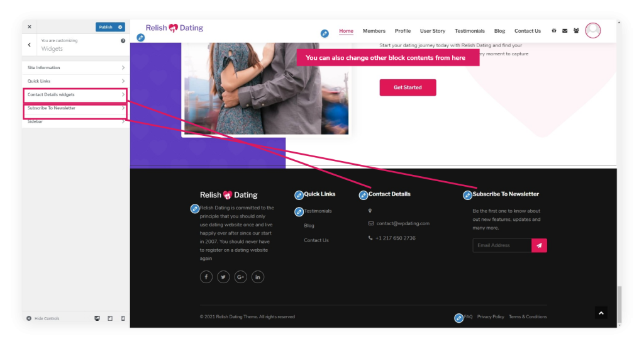The height and width of the screenshot is (346, 644).
Task: Click the user avatar in the header
Action: [x=592, y=30]
